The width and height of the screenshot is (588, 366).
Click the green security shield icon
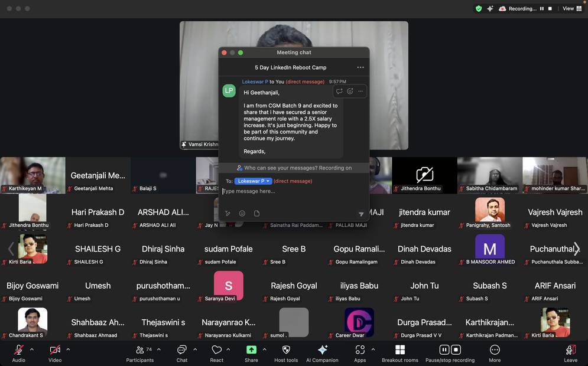tap(479, 8)
